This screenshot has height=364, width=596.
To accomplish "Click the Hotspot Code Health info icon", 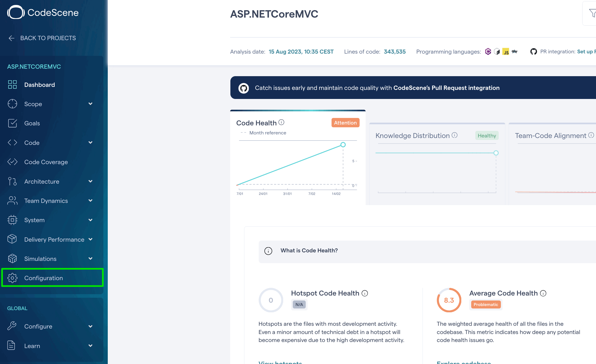I will pyautogui.click(x=365, y=293).
